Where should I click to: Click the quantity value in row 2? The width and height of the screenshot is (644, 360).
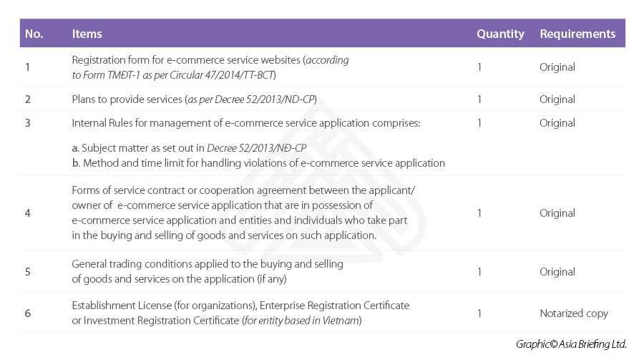point(479,99)
